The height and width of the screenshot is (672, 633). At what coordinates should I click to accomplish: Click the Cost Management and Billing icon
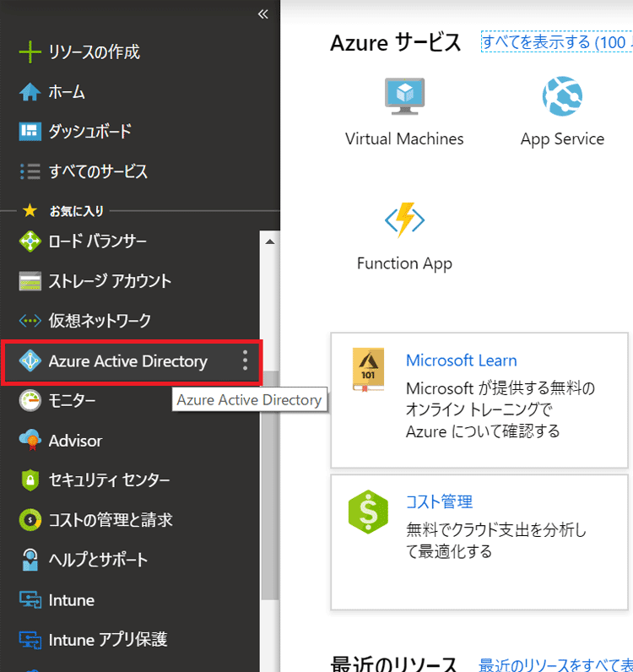point(30,520)
